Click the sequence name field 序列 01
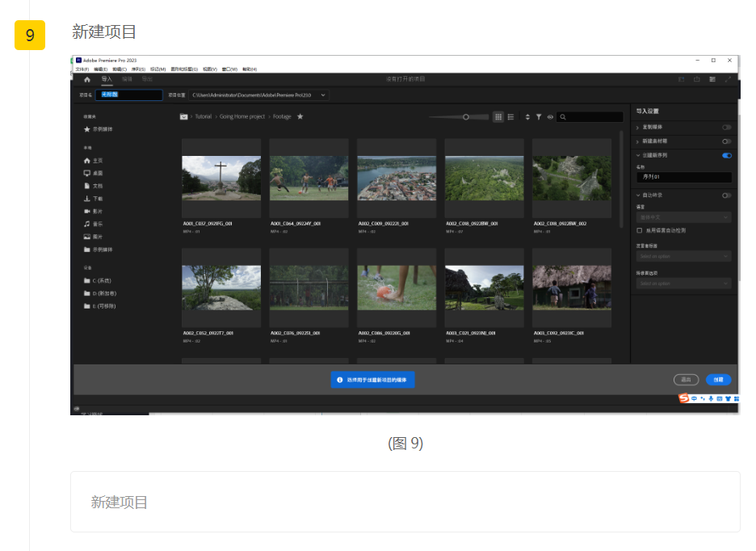 coord(683,177)
